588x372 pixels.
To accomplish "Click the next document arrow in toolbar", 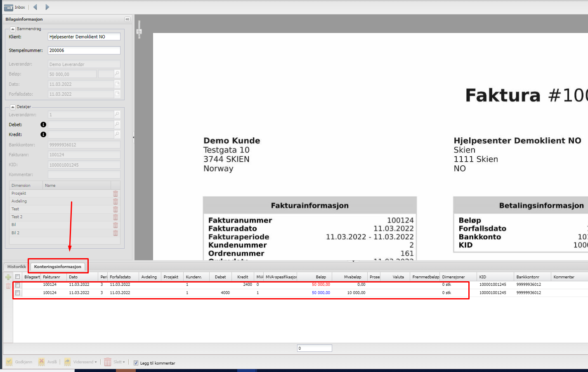I will (47, 7).
